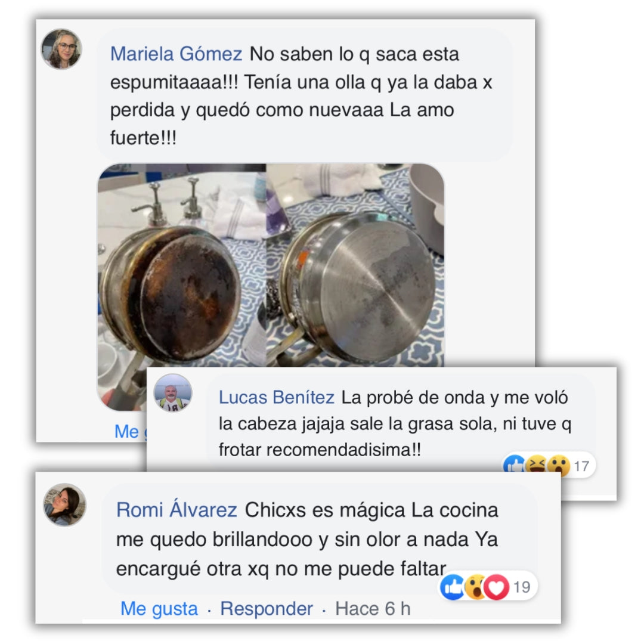Click the Hace 6 h timestamp
The width and height of the screenshot is (644, 644).
pyautogui.click(x=373, y=608)
